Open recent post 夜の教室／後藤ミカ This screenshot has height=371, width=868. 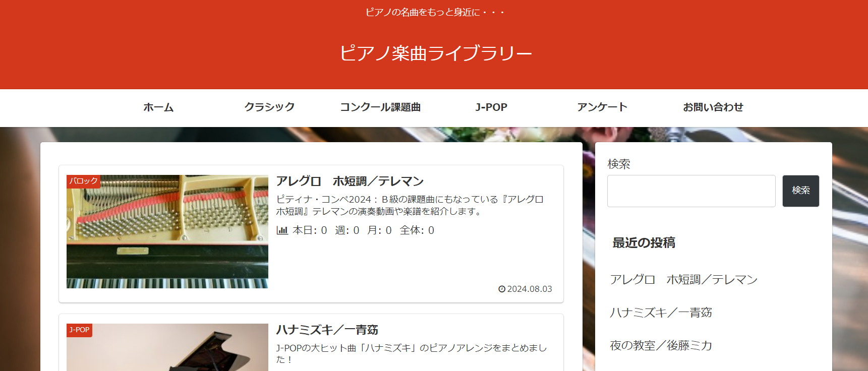click(x=661, y=345)
